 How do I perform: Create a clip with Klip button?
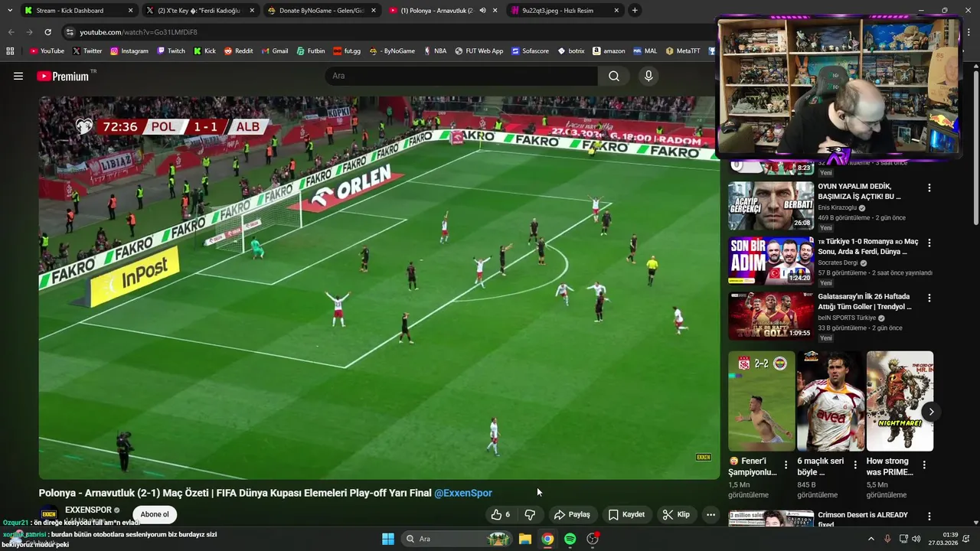676,514
